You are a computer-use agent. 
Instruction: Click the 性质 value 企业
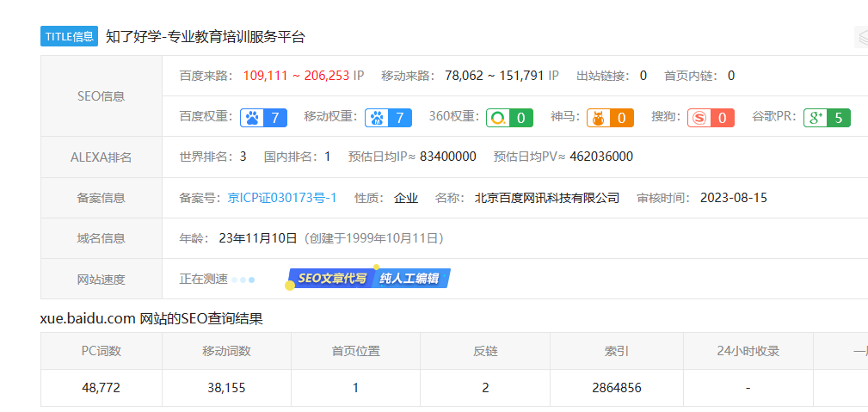(406, 198)
